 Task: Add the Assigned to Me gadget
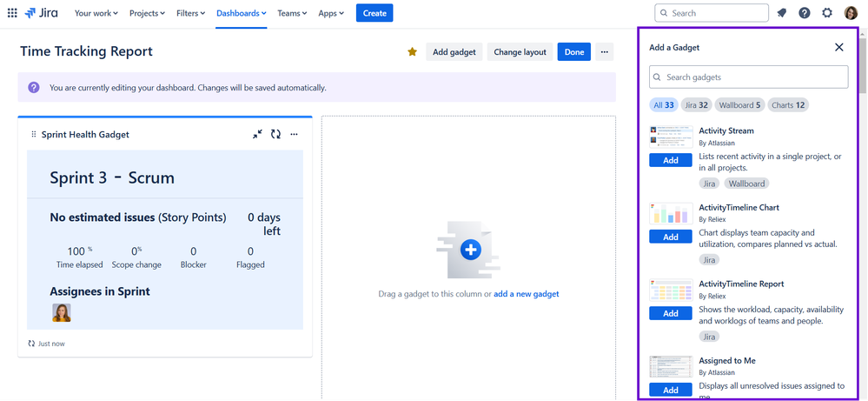click(x=671, y=390)
